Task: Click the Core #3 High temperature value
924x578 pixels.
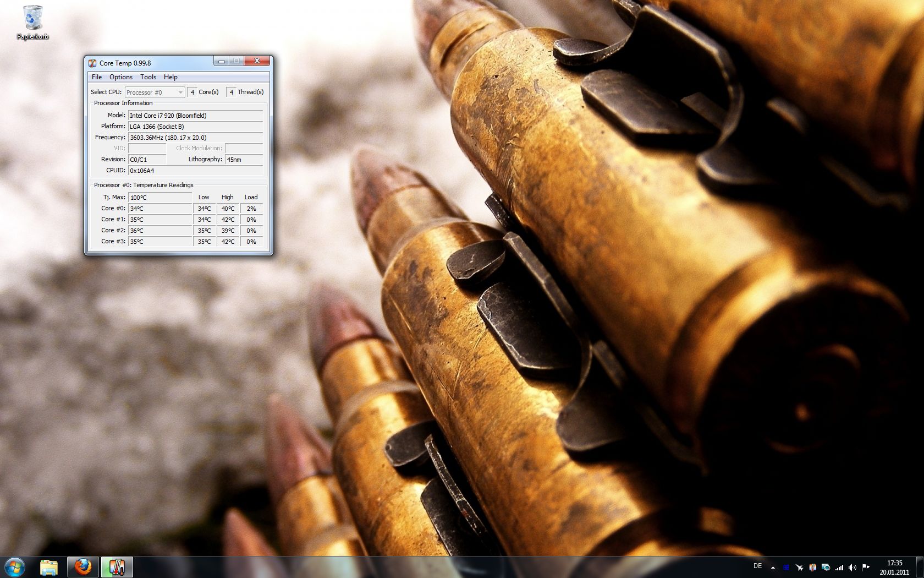Action: coord(228,242)
